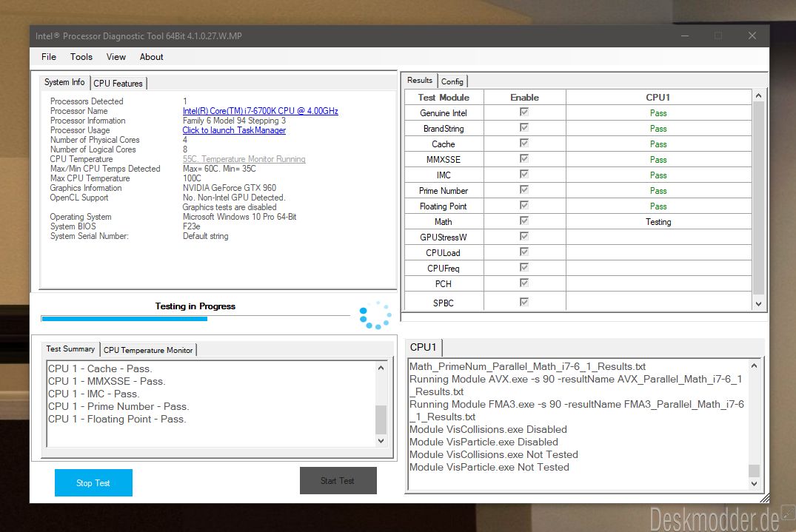Toggle the IMC enable checkbox

click(524, 174)
